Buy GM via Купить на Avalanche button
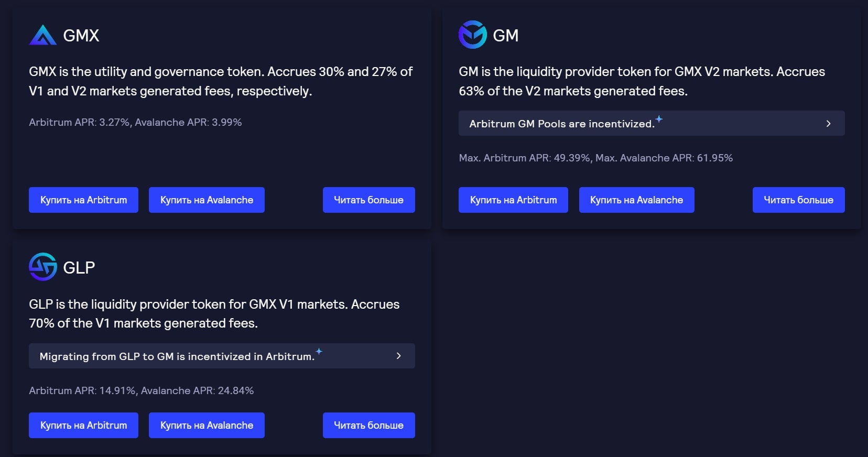This screenshot has height=457, width=868. click(637, 200)
